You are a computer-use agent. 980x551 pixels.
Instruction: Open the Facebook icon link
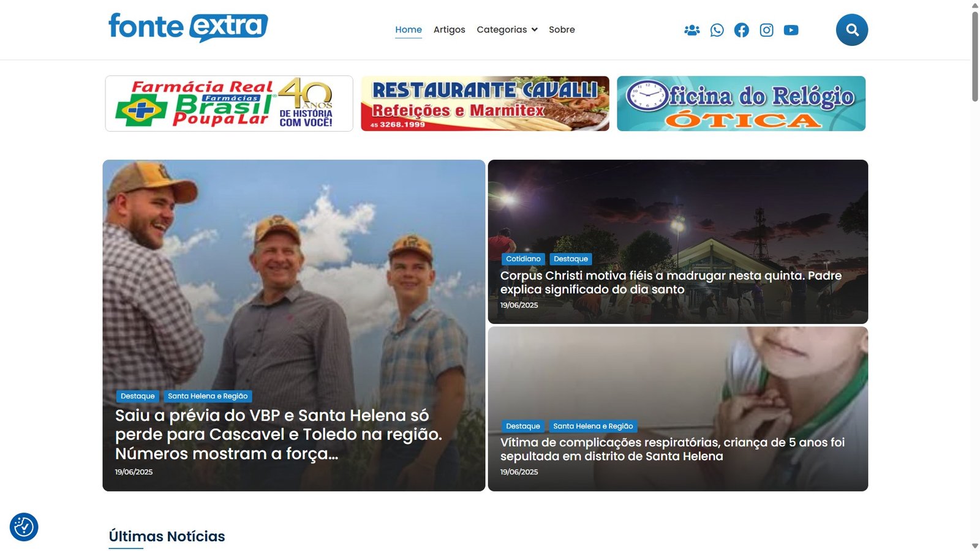pyautogui.click(x=742, y=30)
